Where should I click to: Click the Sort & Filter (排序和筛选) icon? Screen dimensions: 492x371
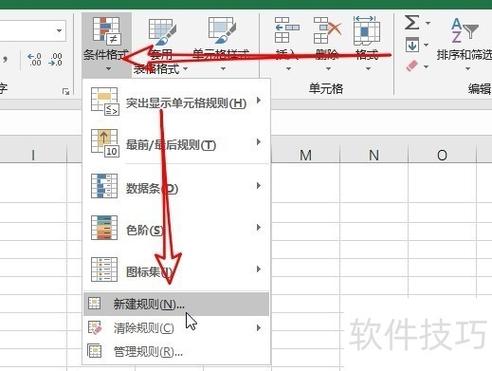point(465,30)
